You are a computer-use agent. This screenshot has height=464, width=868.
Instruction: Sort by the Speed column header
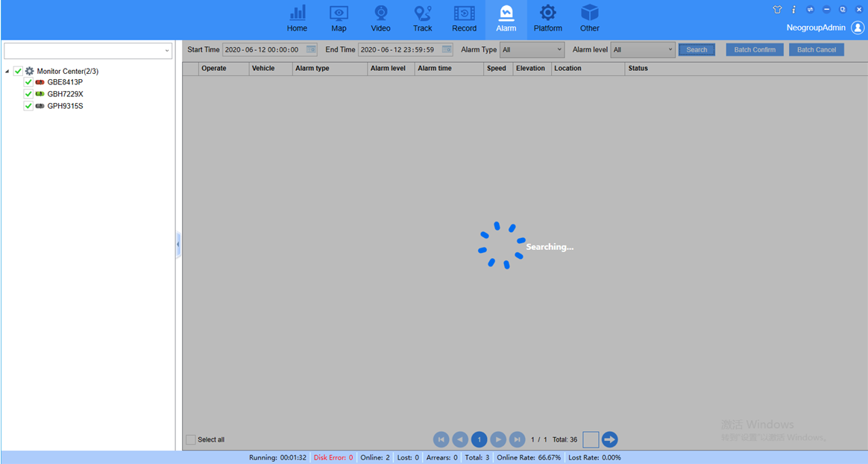tap(498, 69)
